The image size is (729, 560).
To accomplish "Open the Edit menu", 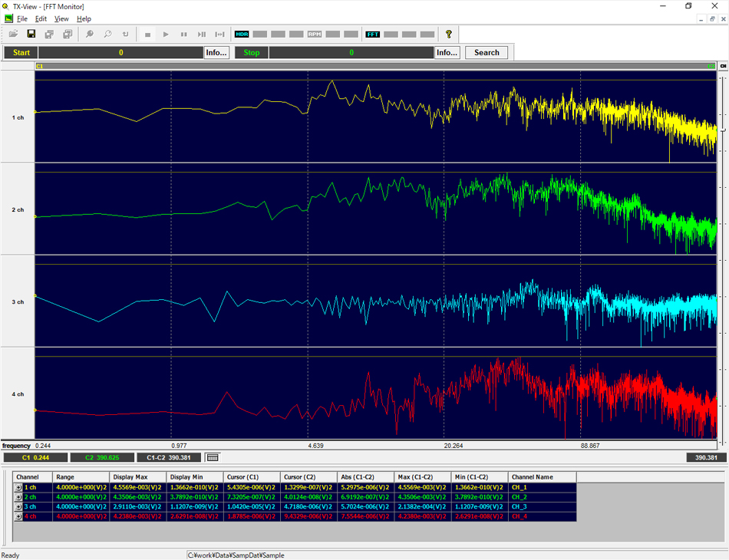I will [40, 18].
